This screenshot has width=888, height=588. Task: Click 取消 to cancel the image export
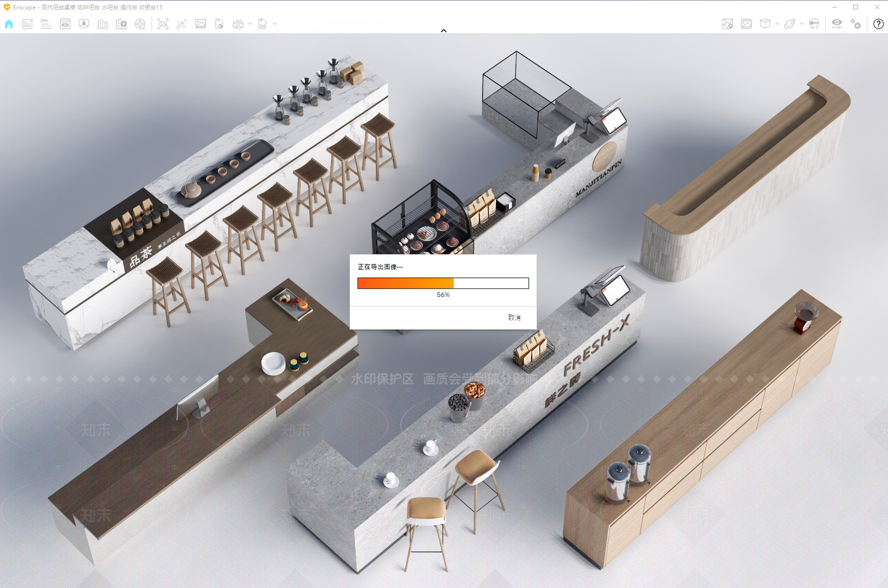pyautogui.click(x=514, y=317)
